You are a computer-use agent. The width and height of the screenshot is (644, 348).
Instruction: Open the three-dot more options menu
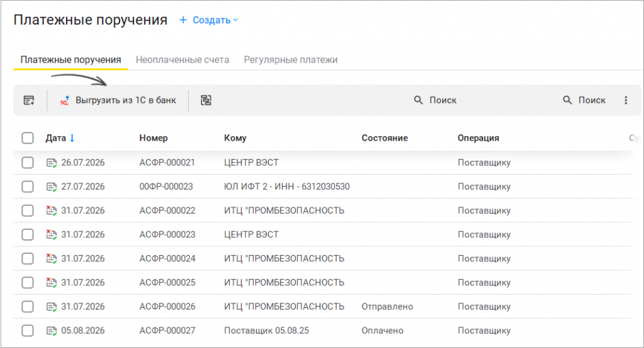(626, 100)
